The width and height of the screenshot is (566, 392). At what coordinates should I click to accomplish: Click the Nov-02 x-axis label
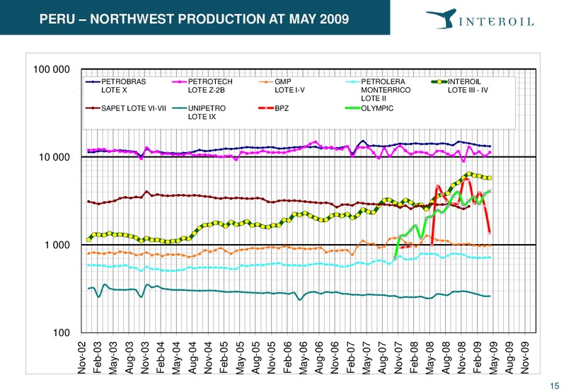click(x=82, y=358)
